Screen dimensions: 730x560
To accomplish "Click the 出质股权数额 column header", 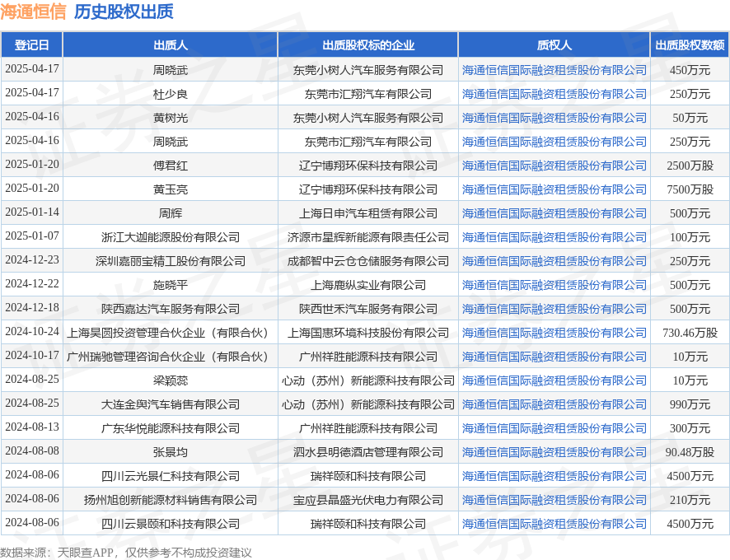I will pos(690,45).
